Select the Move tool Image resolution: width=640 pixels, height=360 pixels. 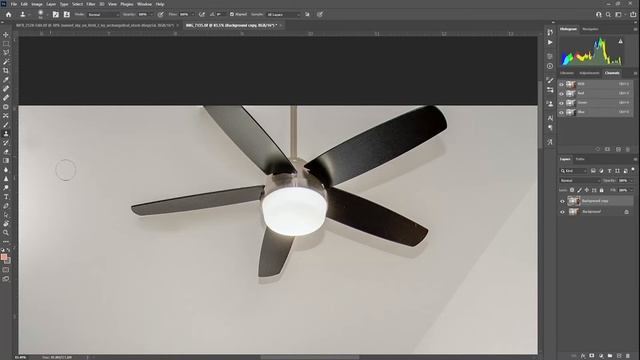(6, 35)
